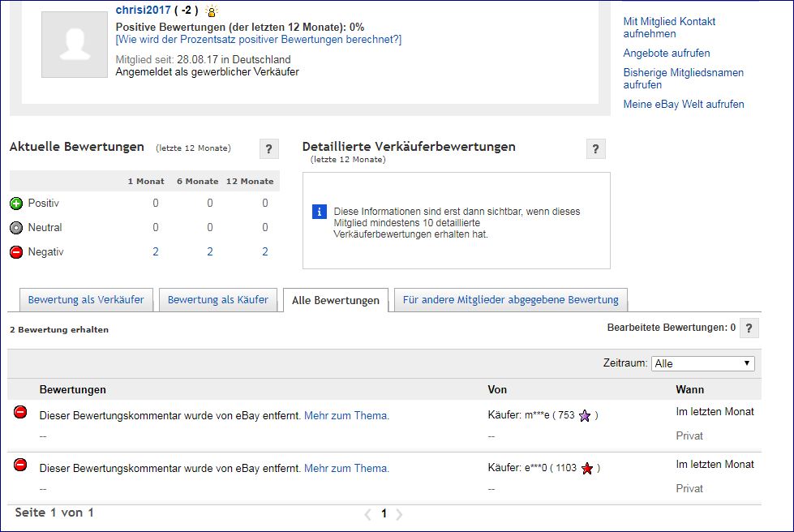Open the chrisi2017 username link
The height and width of the screenshot is (532, 794).
(143, 11)
